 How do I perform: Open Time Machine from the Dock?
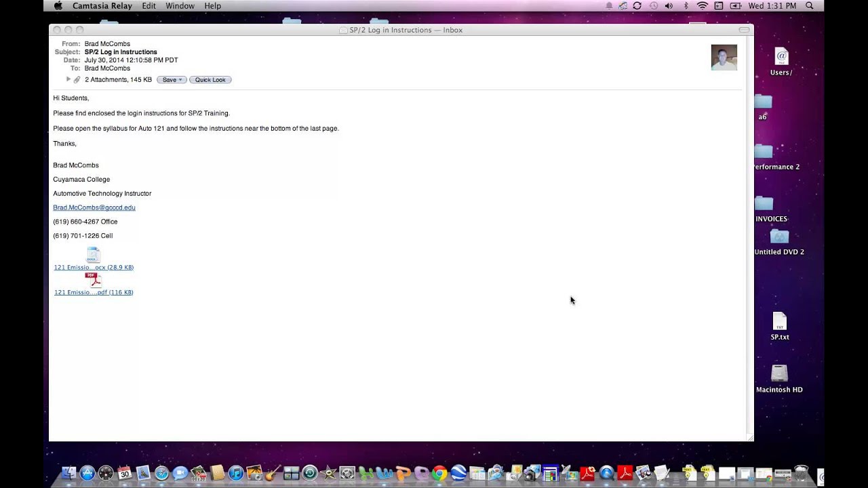[309, 473]
